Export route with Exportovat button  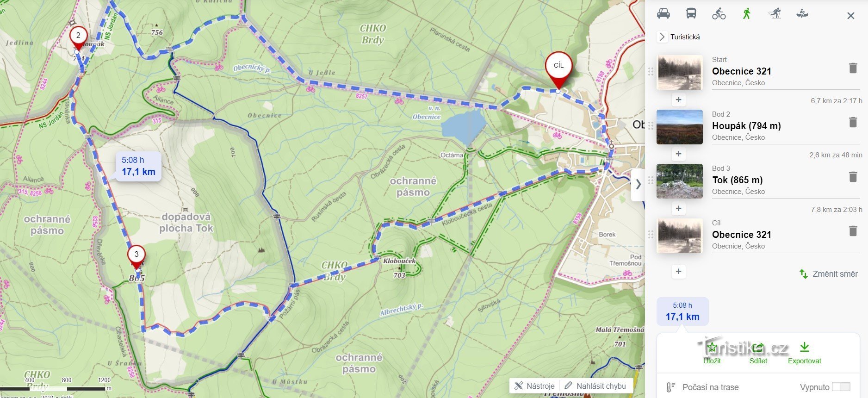coord(805,353)
